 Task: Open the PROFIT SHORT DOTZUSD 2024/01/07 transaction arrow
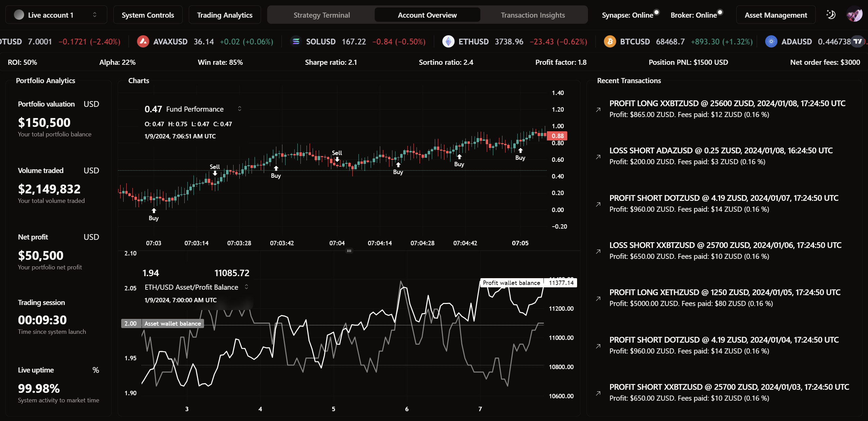pos(598,204)
